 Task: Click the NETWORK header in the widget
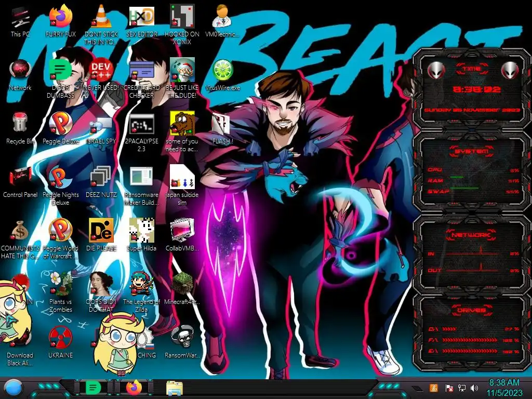(x=472, y=234)
